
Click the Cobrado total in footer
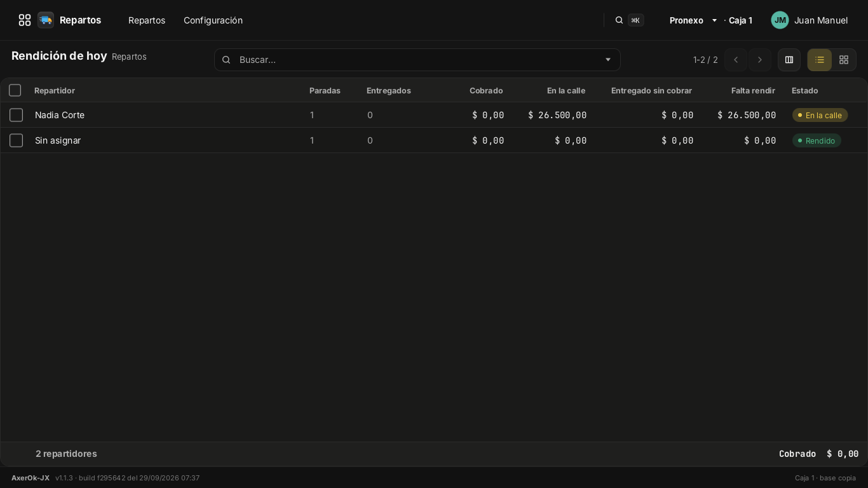point(818,454)
